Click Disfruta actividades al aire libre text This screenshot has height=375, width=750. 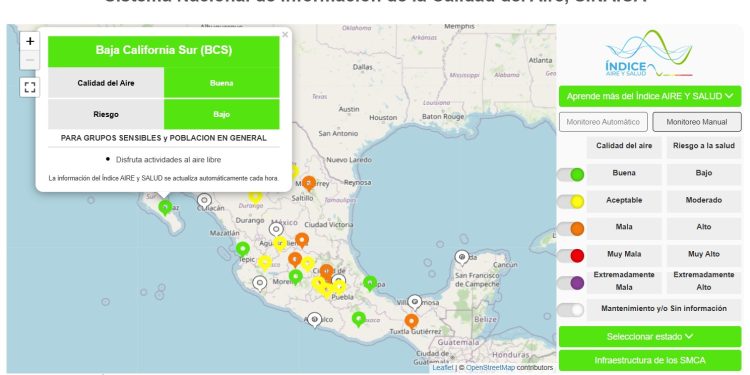pyautogui.click(x=168, y=160)
